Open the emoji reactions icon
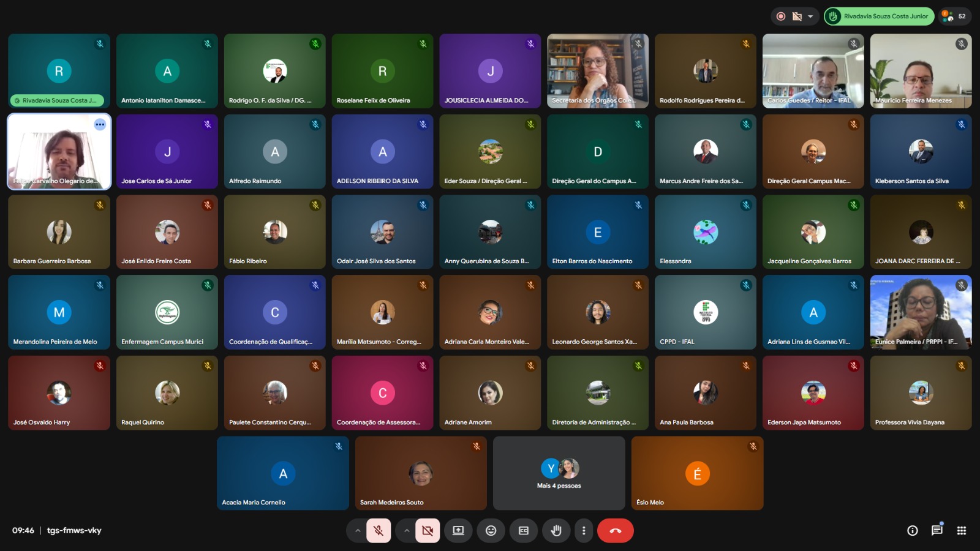The image size is (980, 551). pyautogui.click(x=491, y=531)
